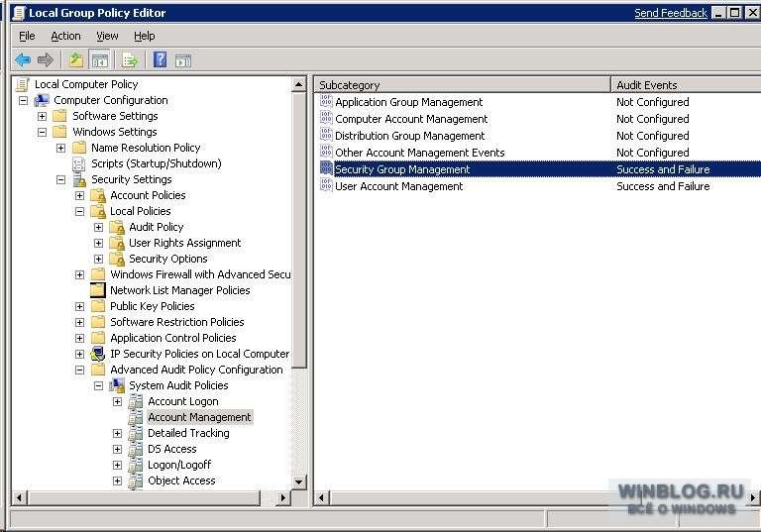Viewport: 761px width, 532px height.
Task: Click the tree pane vertical scrollbar thumb
Action: pos(299,230)
